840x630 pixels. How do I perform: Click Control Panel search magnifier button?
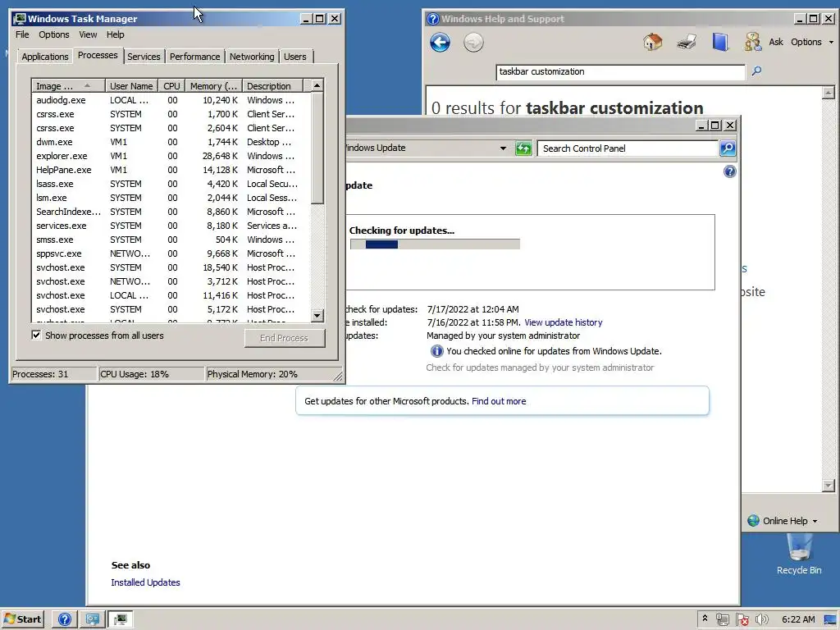click(728, 148)
